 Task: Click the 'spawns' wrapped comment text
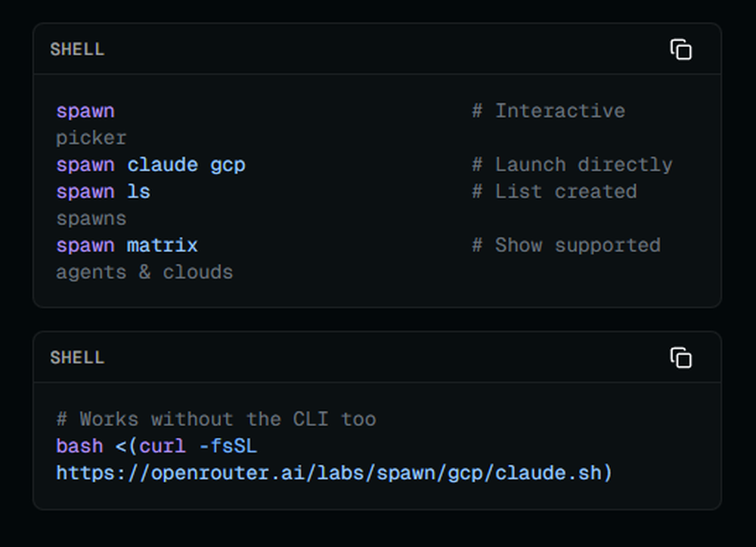91,219
